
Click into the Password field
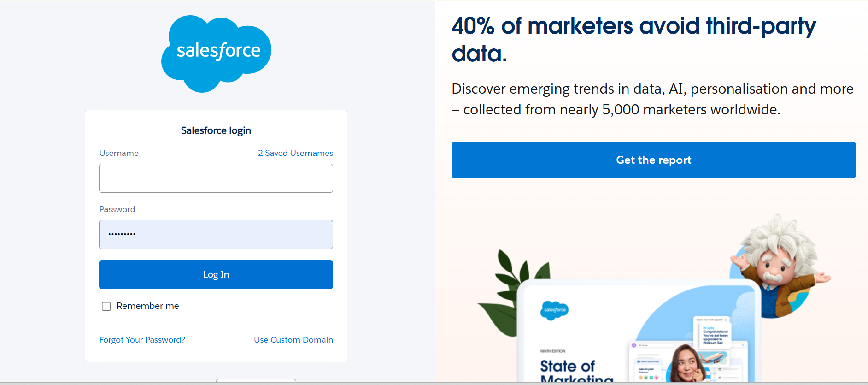[x=216, y=235]
